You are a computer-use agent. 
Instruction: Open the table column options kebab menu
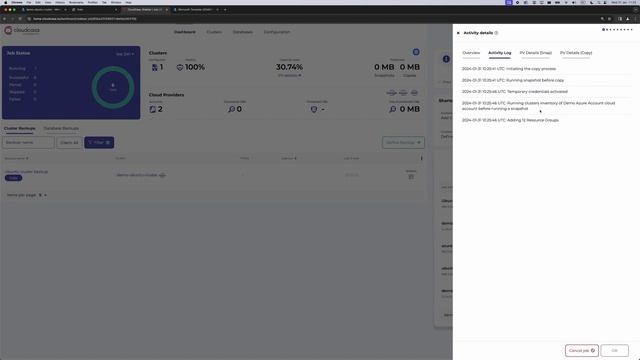[422, 158]
